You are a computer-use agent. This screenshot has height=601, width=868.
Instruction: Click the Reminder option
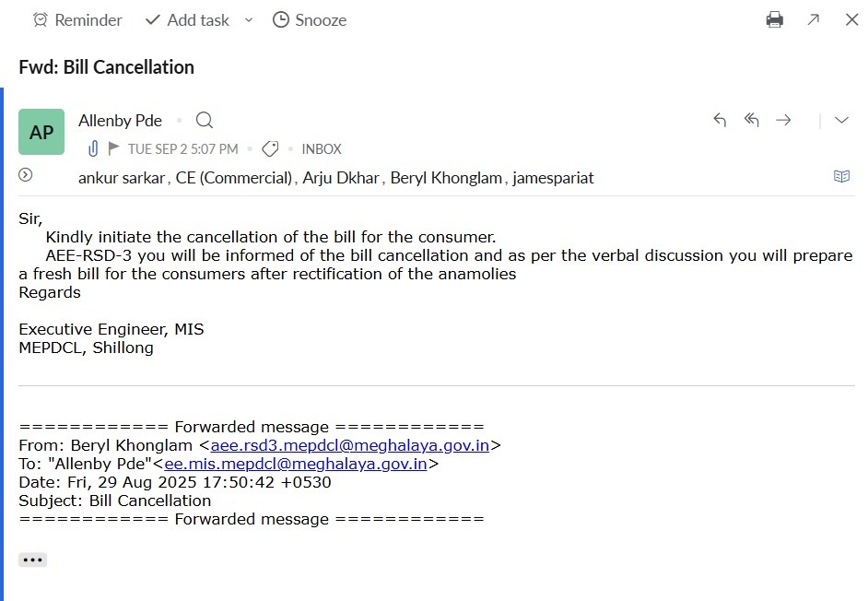[77, 19]
